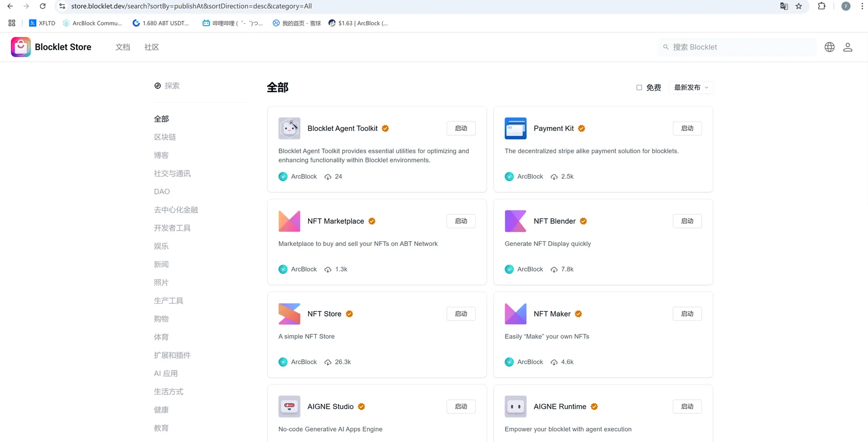Click the browser address bar URL

[192, 7]
